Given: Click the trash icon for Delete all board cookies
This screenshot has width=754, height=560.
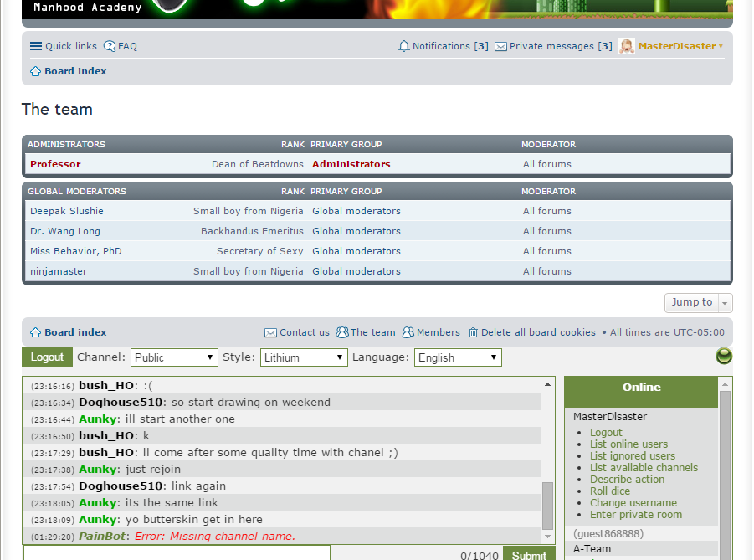Looking at the screenshot, I should click(x=473, y=332).
